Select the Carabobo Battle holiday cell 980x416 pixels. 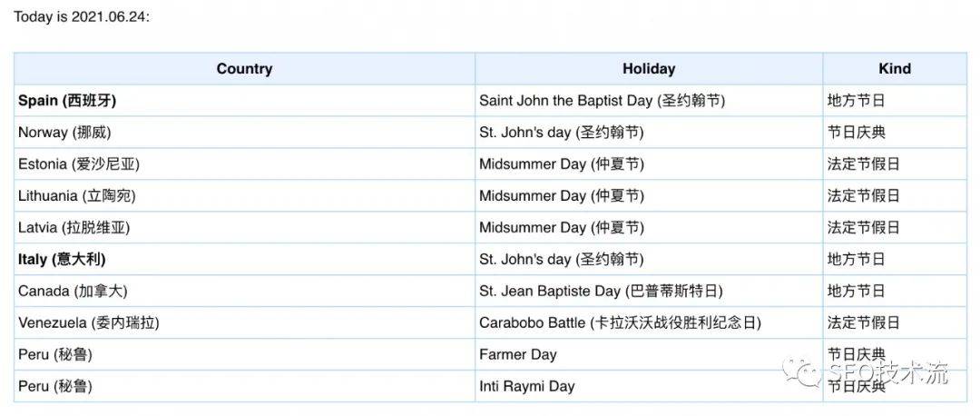tap(620, 323)
